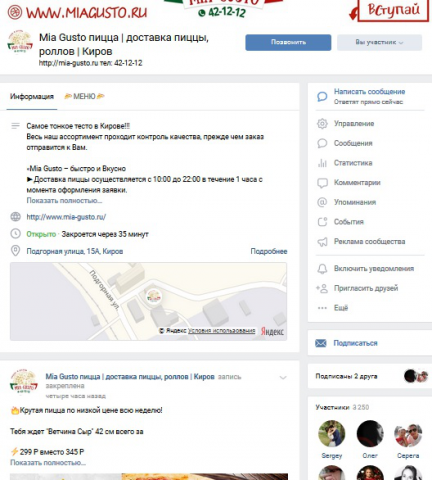Click the post author Mia Gusto пицца title link
The width and height of the screenshot is (432, 480).
(x=130, y=377)
